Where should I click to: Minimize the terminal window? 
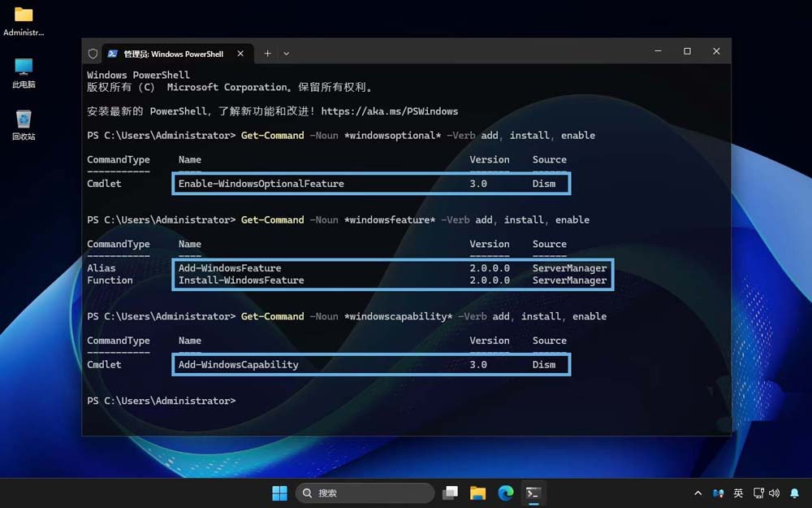(659, 50)
